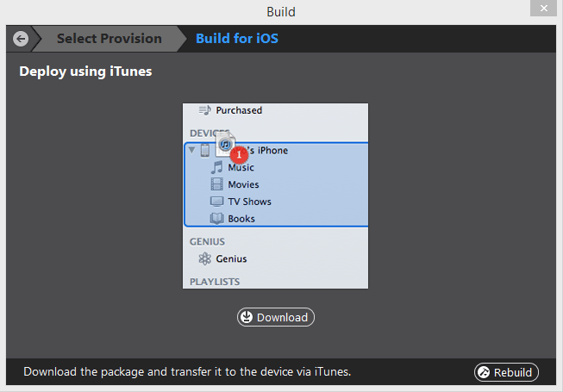Click the dragged iTunes file icon

click(x=226, y=144)
